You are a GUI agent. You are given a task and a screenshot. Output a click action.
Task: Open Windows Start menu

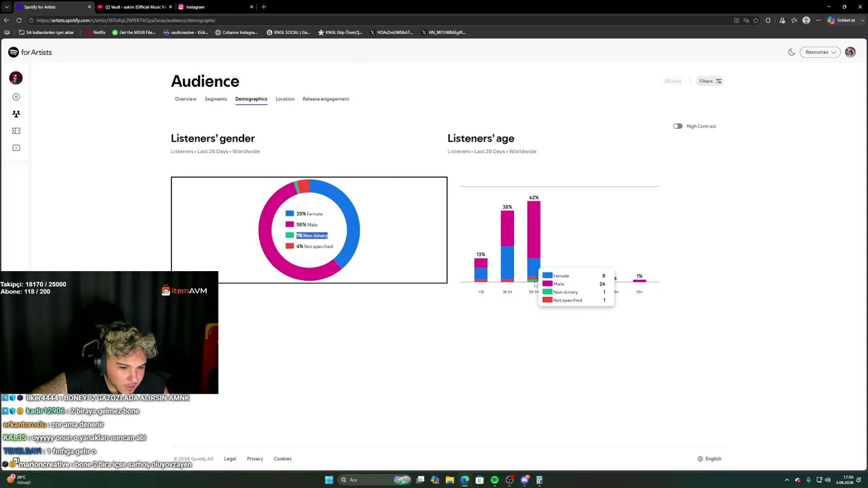pos(329,480)
